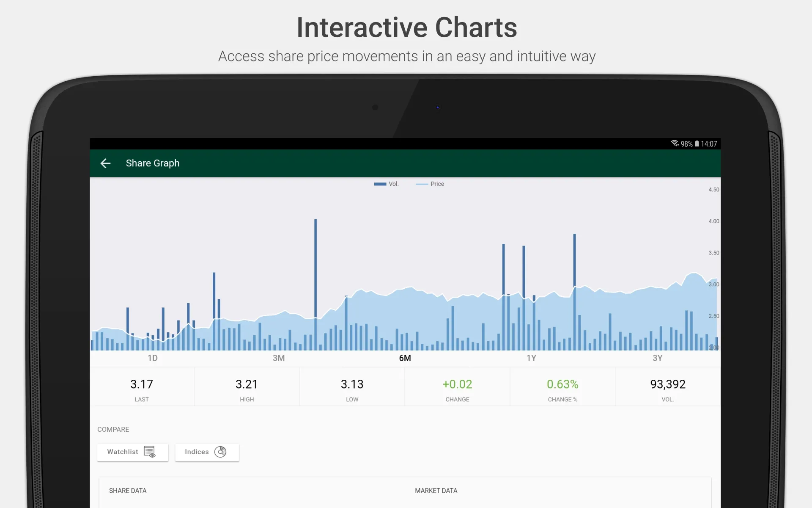Select the 1Y chart range
Screen dimensions: 812x508
[531, 358]
